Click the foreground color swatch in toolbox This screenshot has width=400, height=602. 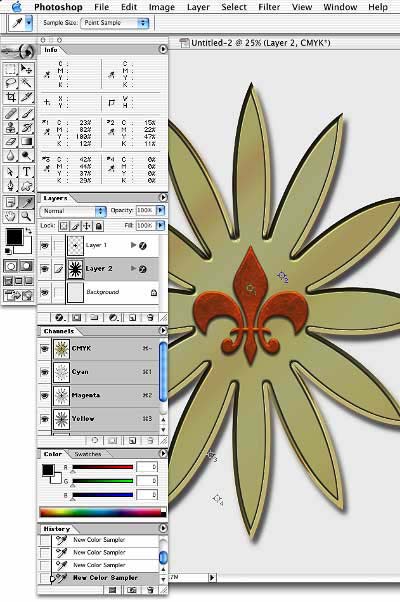point(14,237)
